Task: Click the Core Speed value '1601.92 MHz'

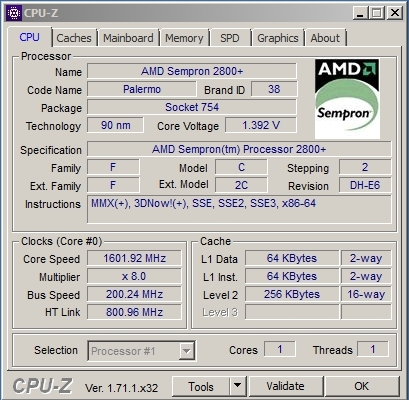Action: (134, 258)
